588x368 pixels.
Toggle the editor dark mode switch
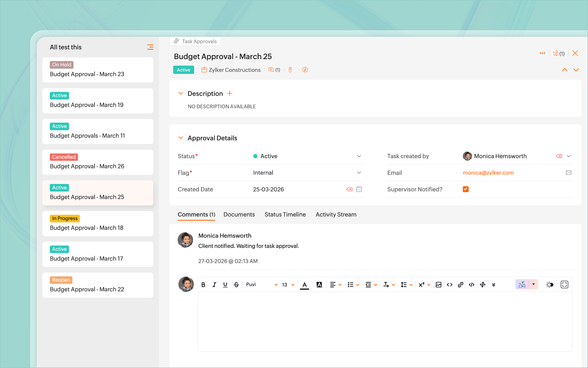tap(550, 285)
